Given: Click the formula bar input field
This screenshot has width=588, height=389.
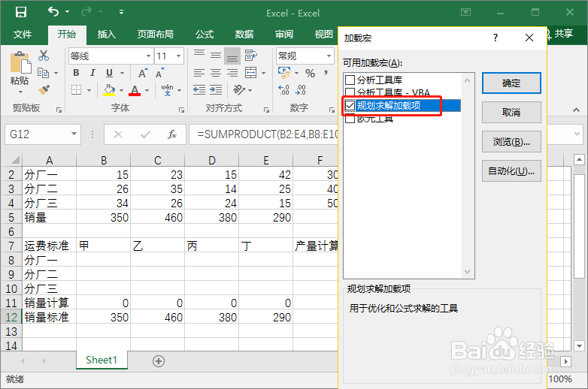Looking at the screenshot, I should pyautogui.click(x=263, y=134).
